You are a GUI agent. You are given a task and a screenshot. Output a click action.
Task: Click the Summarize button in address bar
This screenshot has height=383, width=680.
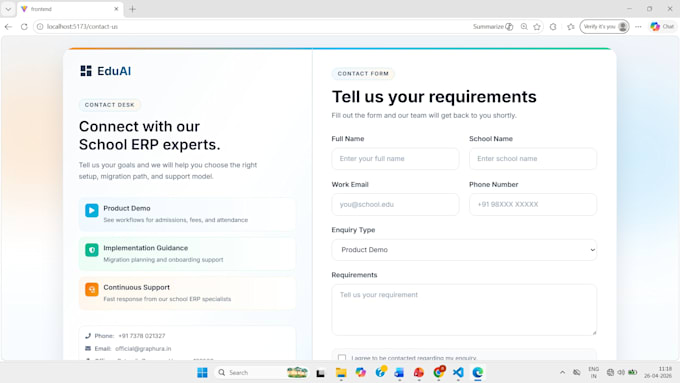tap(493, 26)
